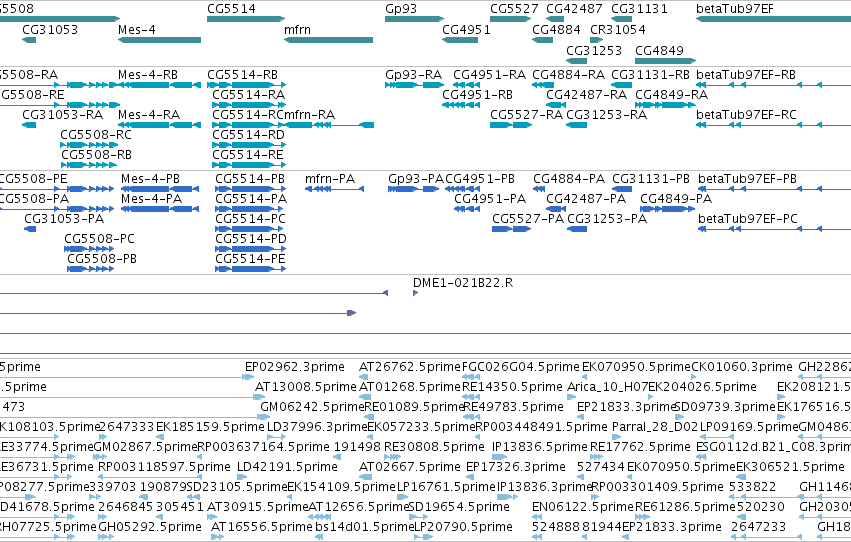This screenshot has height=542, width=851.
Task: Click the CG31131 gene label
Action: (639, 9)
